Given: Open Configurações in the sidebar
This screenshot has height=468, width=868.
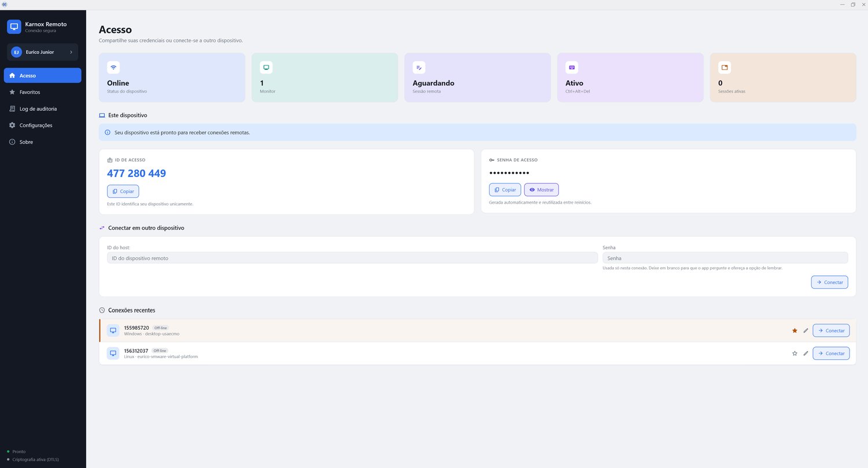Looking at the screenshot, I should pyautogui.click(x=42, y=125).
